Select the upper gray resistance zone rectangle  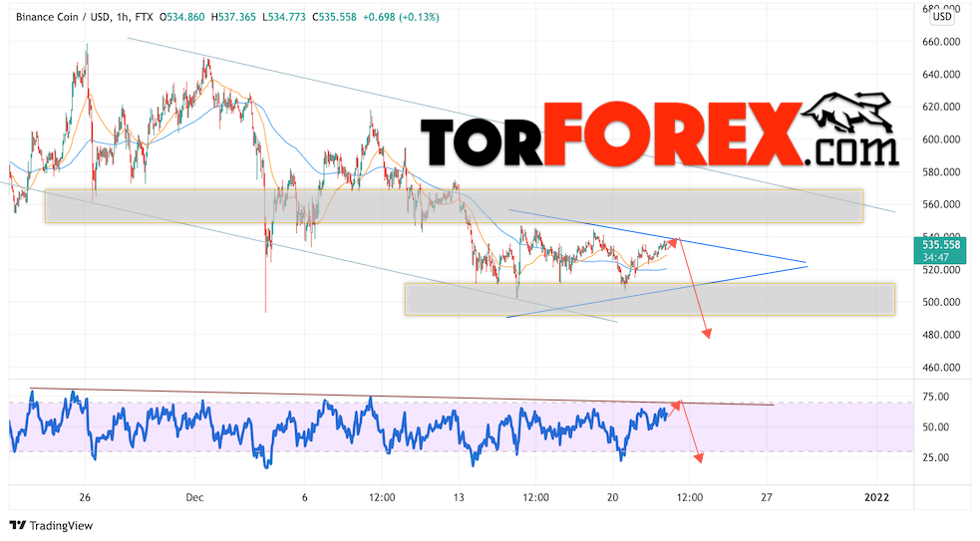pyautogui.click(x=454, y=206)
